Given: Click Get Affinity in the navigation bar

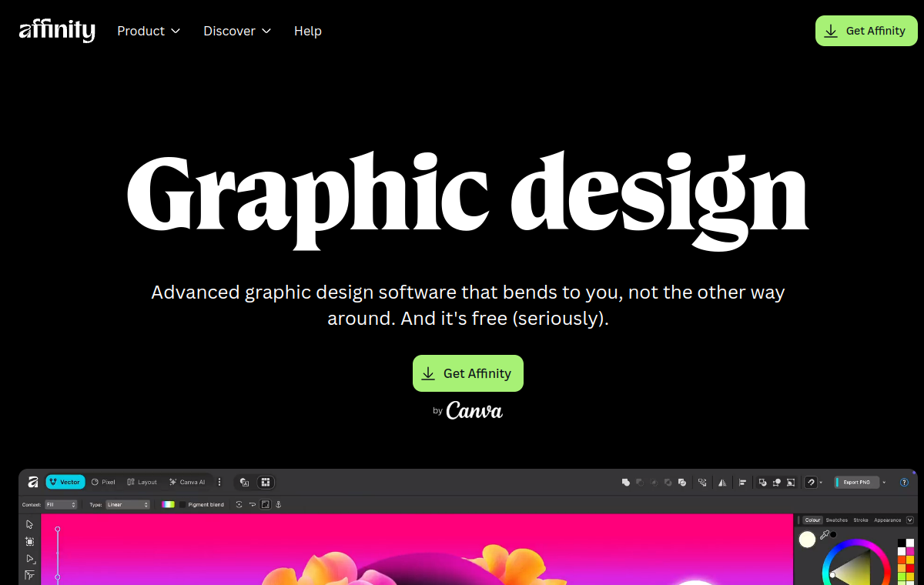Looking at the screenshot, I should pyautogui.click(x=866, y=31).
